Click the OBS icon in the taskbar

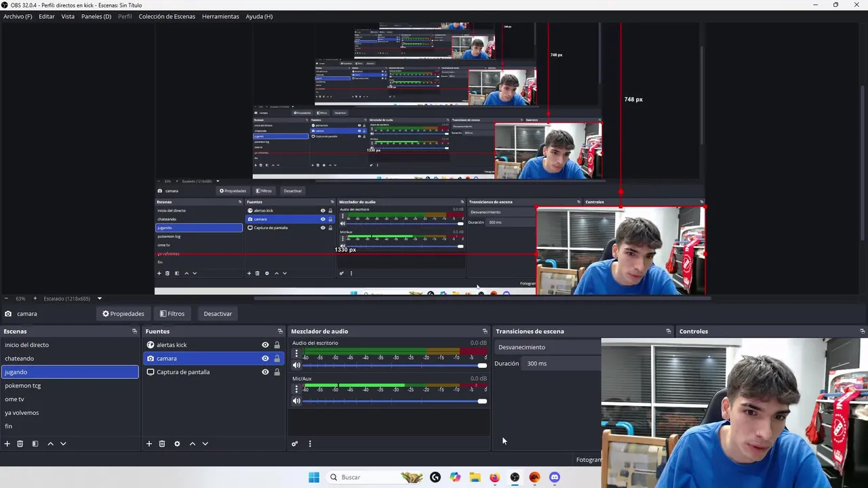515,477
